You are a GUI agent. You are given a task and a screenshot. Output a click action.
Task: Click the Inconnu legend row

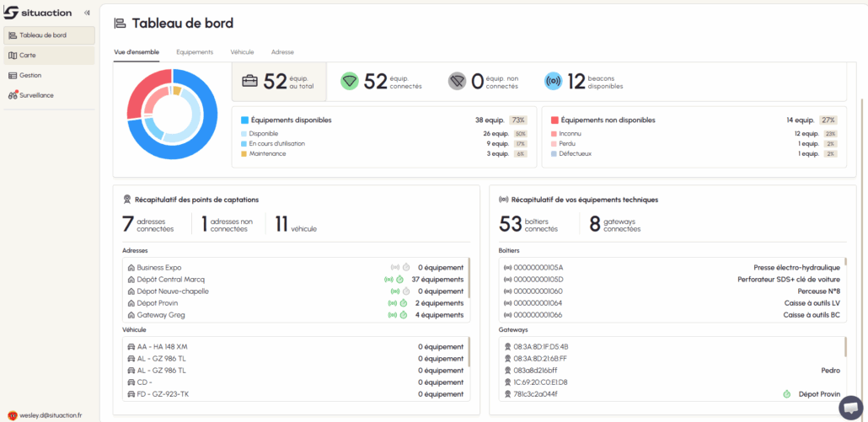(x=694, y=134)
